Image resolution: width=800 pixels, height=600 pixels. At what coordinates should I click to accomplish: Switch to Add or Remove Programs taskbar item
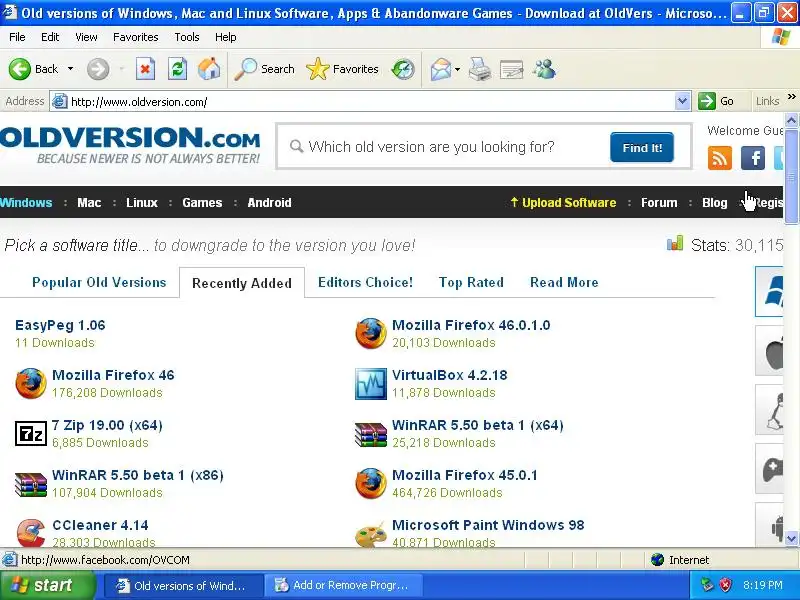click(x=343, y=585)
